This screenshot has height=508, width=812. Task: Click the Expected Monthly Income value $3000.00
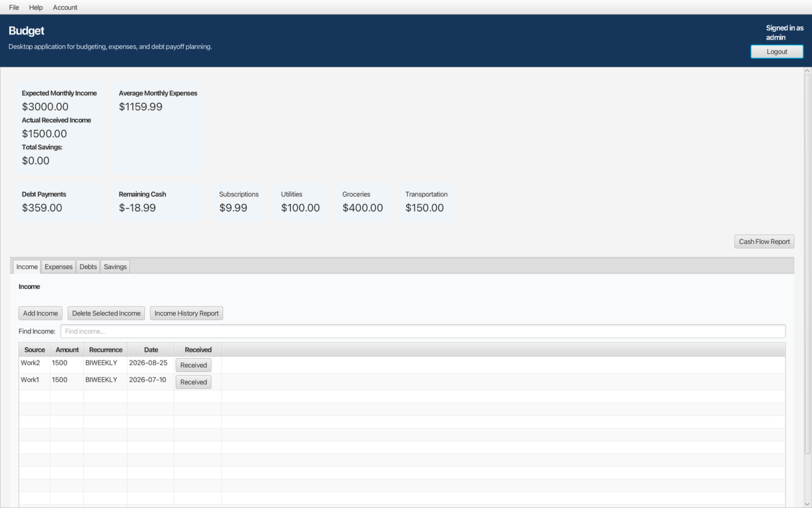45,107
